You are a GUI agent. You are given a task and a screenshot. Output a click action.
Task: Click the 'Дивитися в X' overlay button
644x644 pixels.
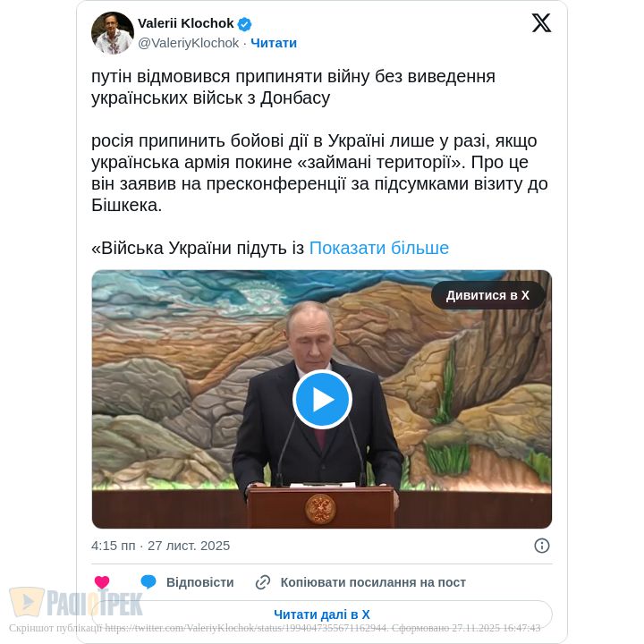click(x=488, y=295)
